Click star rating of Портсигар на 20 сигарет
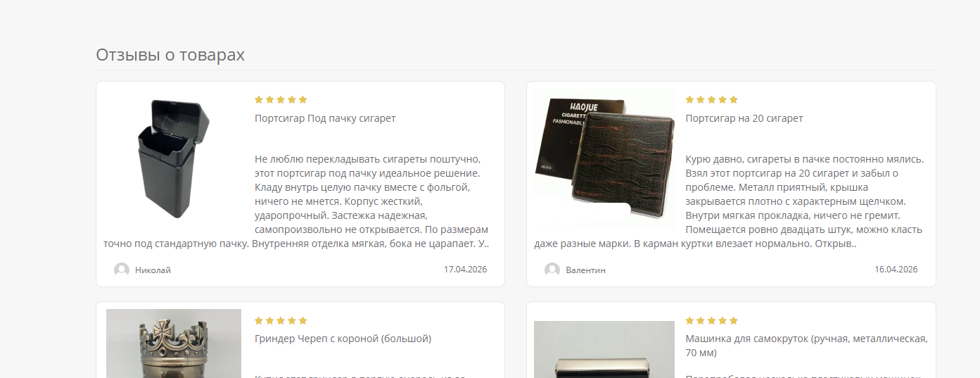Screen dimensions: 980x378 tap(711, 100)
